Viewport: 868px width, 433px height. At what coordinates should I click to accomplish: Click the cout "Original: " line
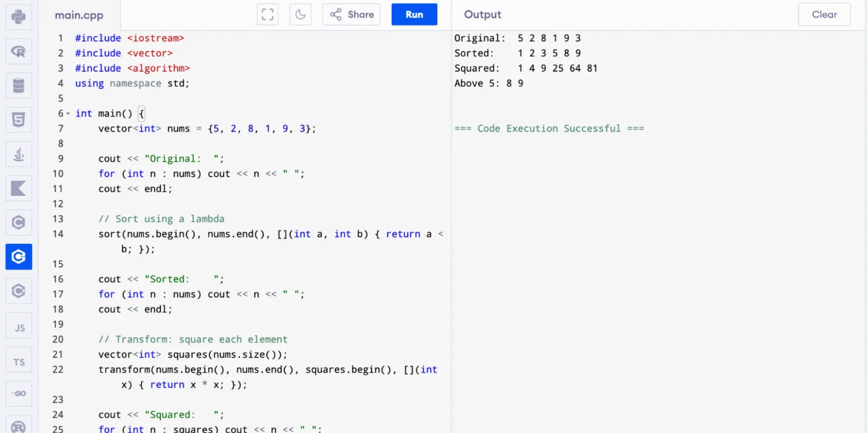(161, 159)
